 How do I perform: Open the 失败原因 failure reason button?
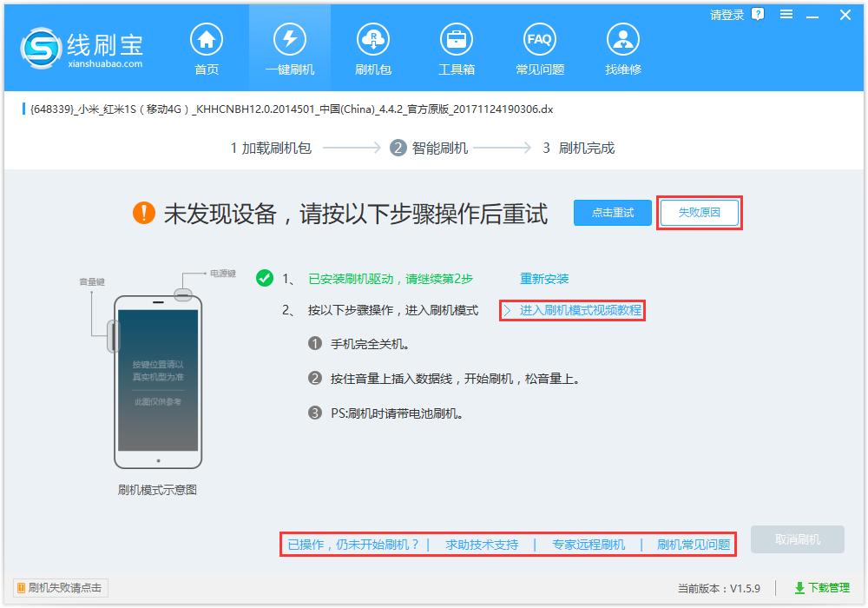(700, 212)
